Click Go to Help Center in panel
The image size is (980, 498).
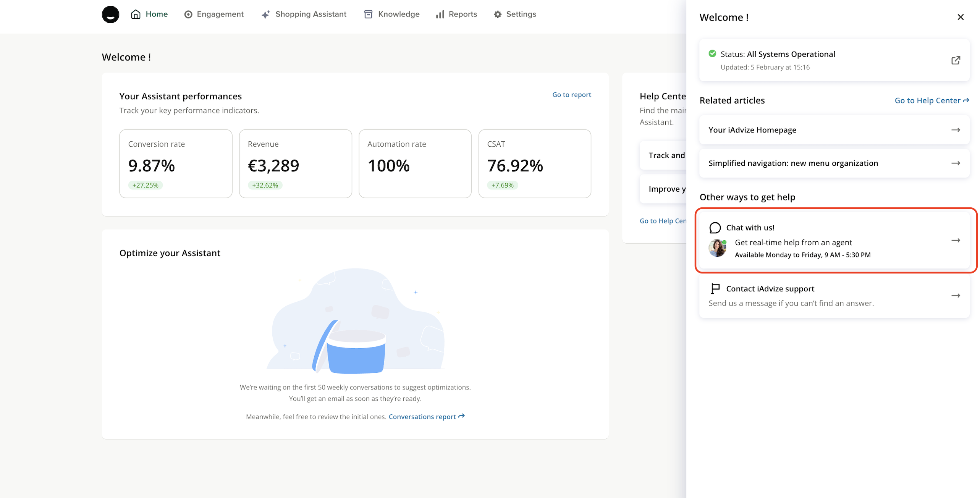pos(931,100)
